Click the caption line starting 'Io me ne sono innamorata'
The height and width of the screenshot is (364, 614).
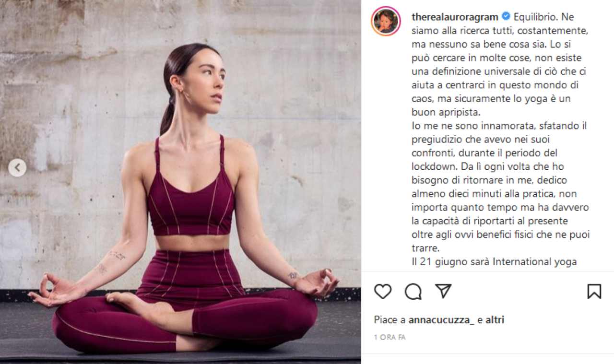pos(499,126)
